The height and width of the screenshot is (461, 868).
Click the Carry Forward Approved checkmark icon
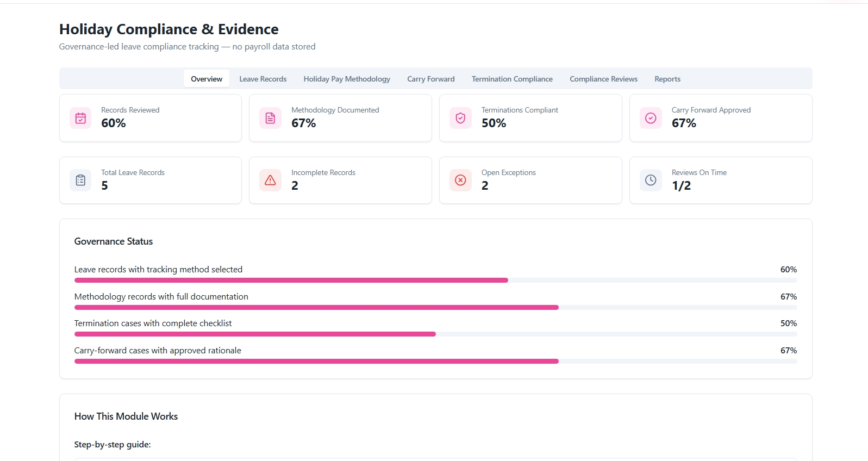tap(651, 118)
